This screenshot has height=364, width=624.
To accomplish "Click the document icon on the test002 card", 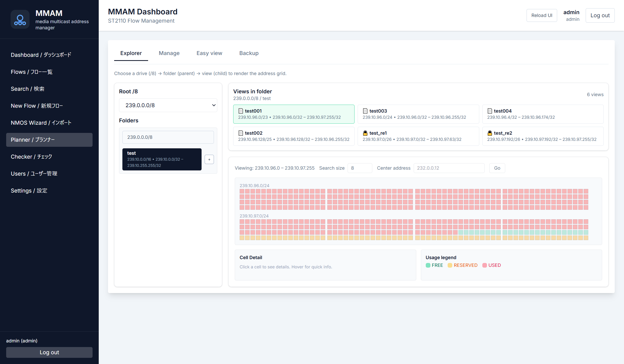I will [x=241, y=133].
